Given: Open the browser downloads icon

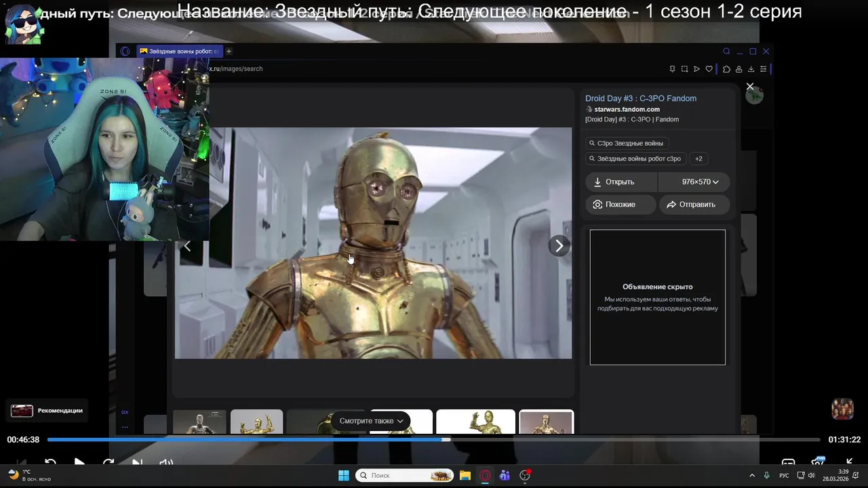Looking at the screenshot, I should pos(751,69).
